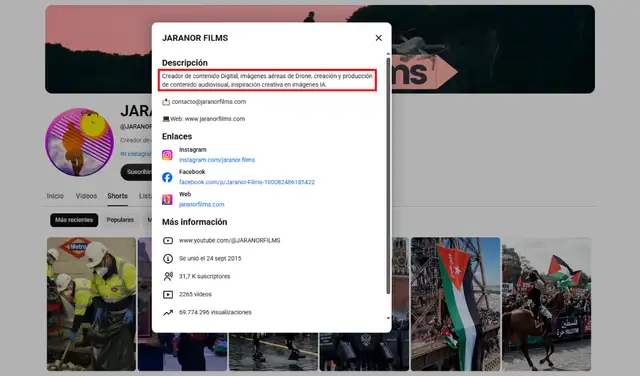Switch to the Inicio tab
The image size is (640, 376).
click(x=55, y=196)
